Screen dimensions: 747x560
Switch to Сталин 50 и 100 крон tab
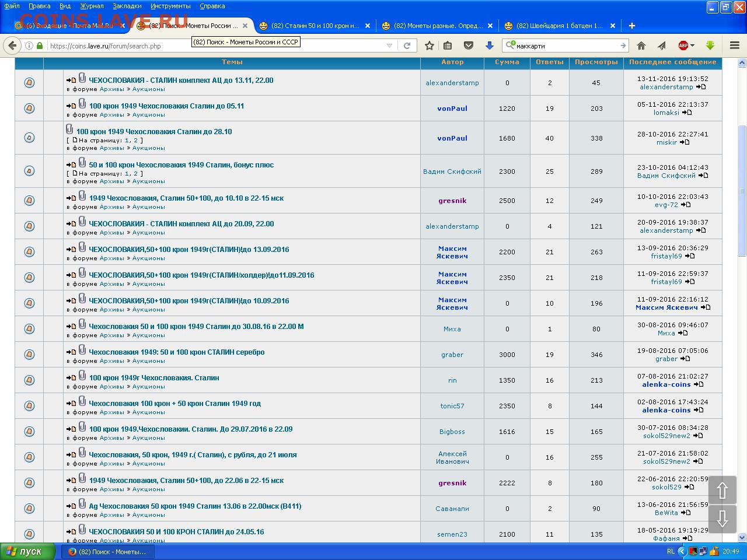click(315, 26)
